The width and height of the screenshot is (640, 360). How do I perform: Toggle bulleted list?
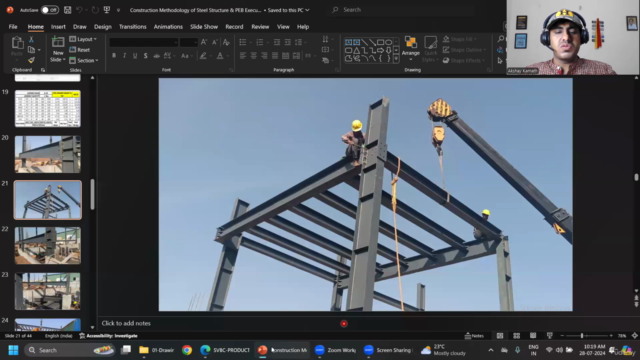pos(242,42)
